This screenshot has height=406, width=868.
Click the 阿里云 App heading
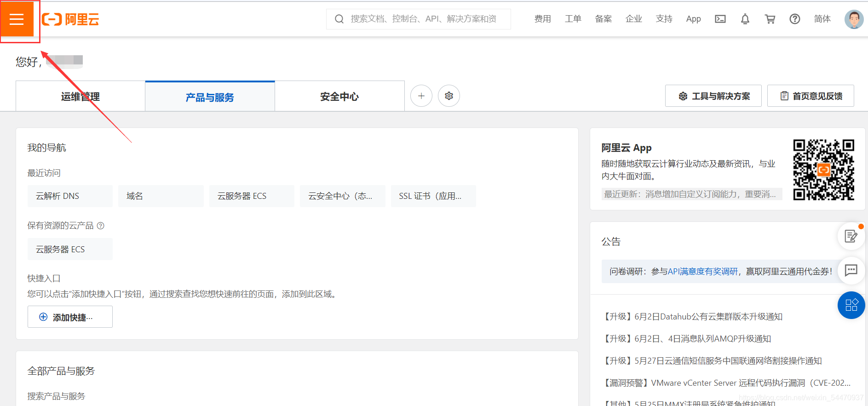click(627, 148)
